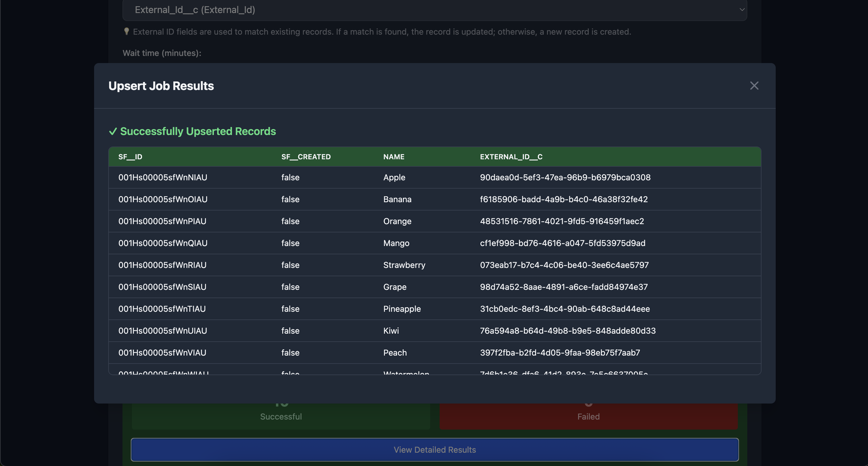Click the Successful count card
The height and width of the screenshot is (466, 868).
(281, 416)
